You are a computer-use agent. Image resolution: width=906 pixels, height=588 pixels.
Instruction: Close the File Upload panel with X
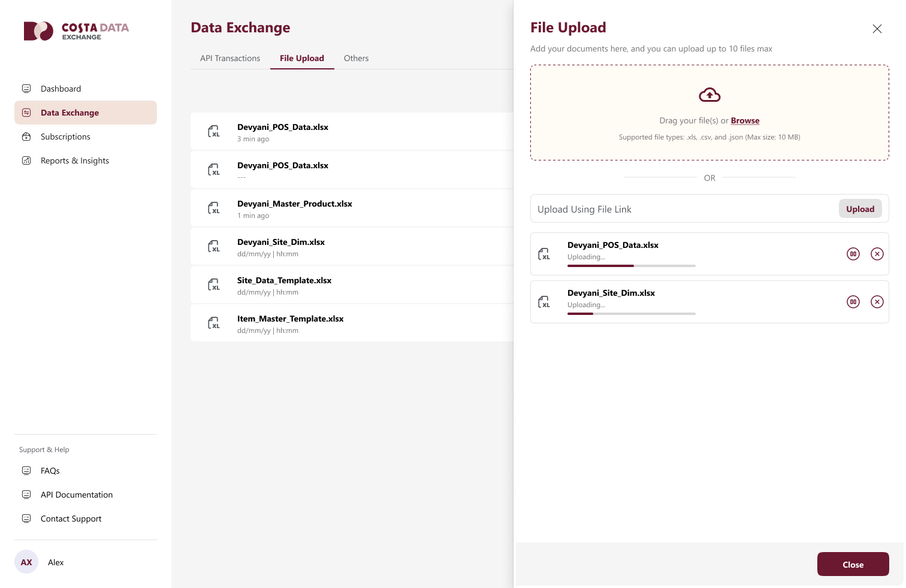877,29
